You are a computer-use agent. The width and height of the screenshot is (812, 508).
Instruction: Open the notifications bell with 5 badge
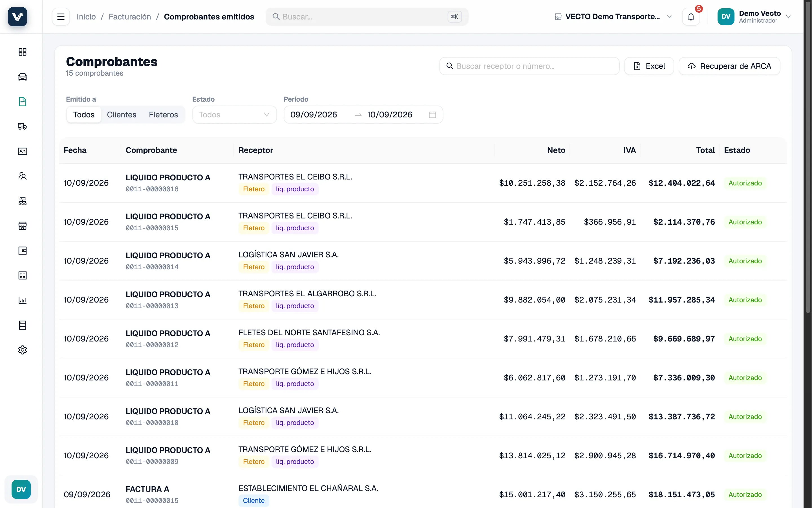(x=691, y=16)
